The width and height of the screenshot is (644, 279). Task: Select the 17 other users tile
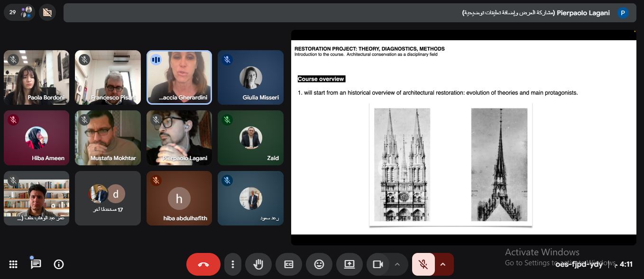[108, 198]
